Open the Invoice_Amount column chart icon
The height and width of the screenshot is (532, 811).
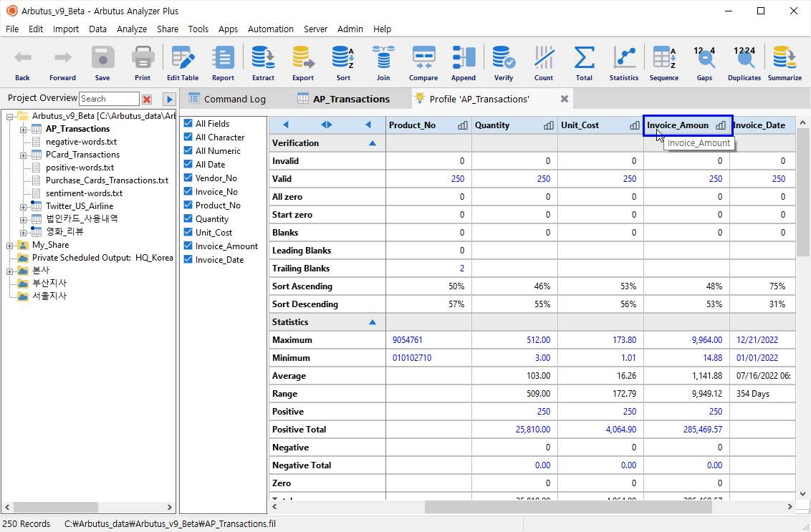pos(721,125)
